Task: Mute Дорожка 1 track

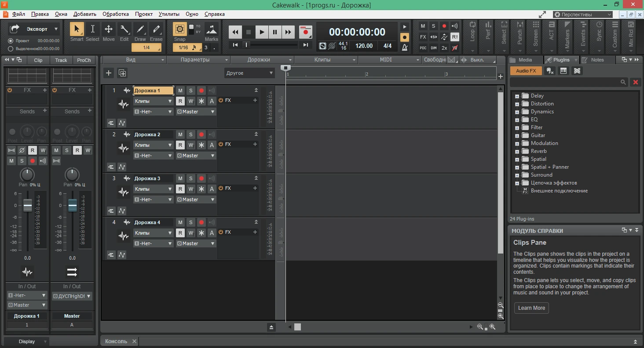Action: tap(180, 91)
